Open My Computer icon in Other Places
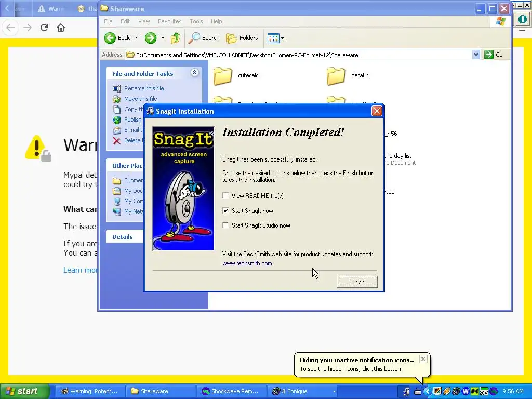 point(117,201)
